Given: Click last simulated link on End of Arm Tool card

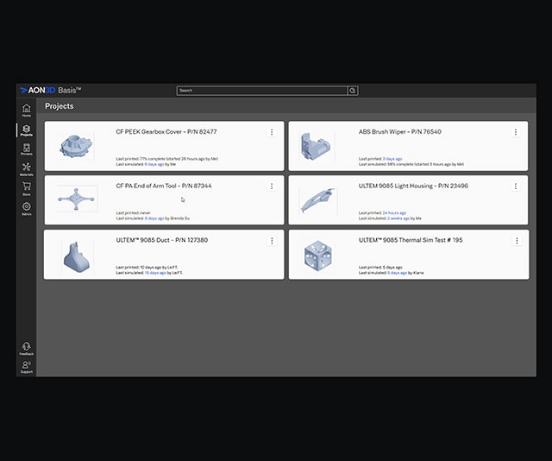Looking at the screenshot, I should pos(154,219).
